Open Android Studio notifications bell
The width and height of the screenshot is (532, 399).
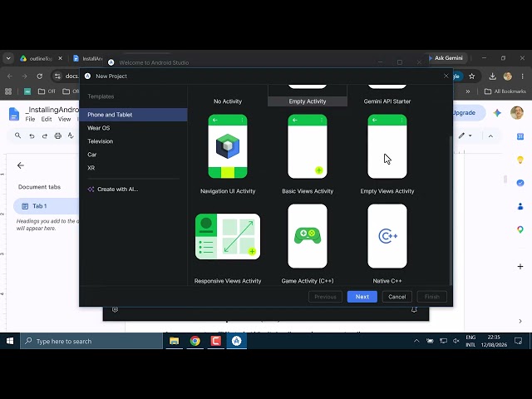click(414, 309)
